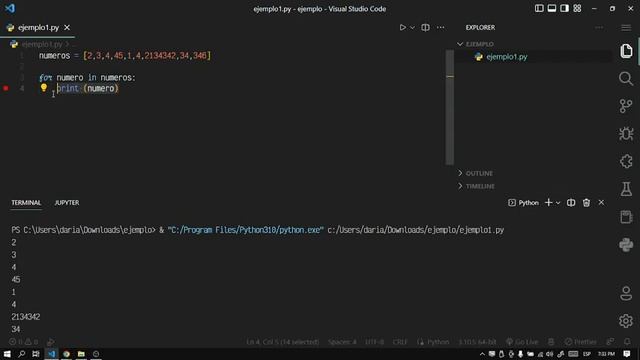Open ejemplo1.py in the Explorer tree
The image size is (640, 360).
(x=507, y=57)
